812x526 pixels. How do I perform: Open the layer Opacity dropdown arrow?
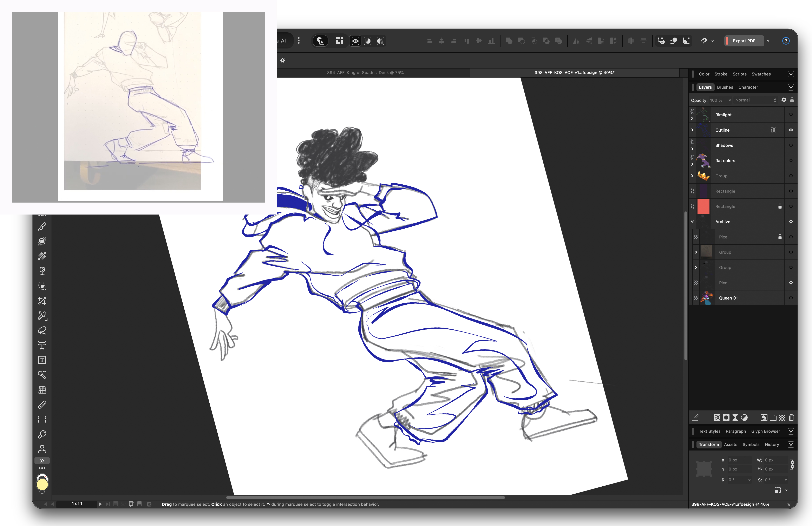(729, 100)
